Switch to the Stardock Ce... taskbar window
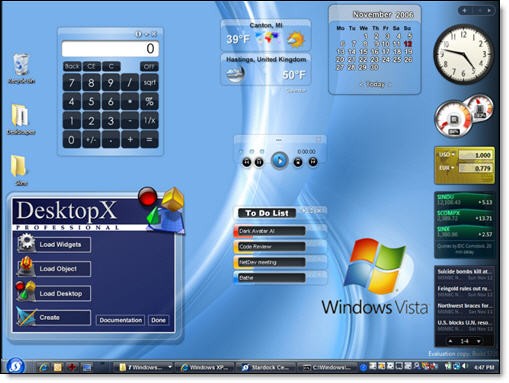The width and height of the screenshot is (509, 383). click(266, 367)
